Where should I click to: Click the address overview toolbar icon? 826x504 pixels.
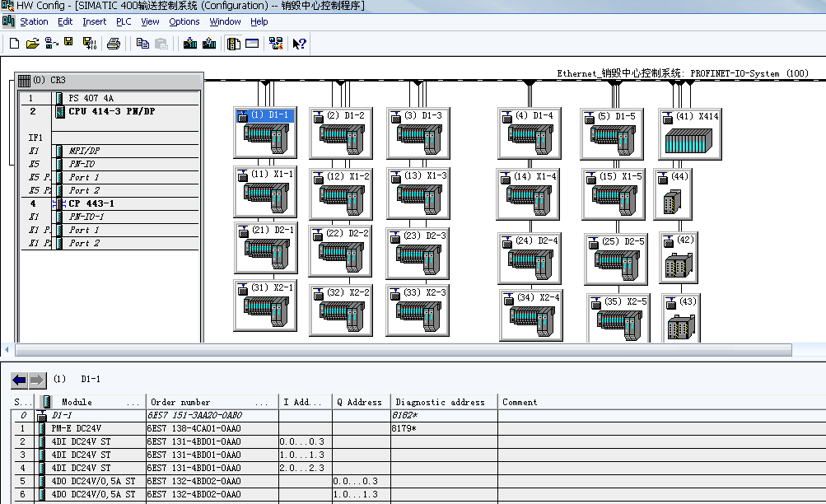[x=252, y=43]
